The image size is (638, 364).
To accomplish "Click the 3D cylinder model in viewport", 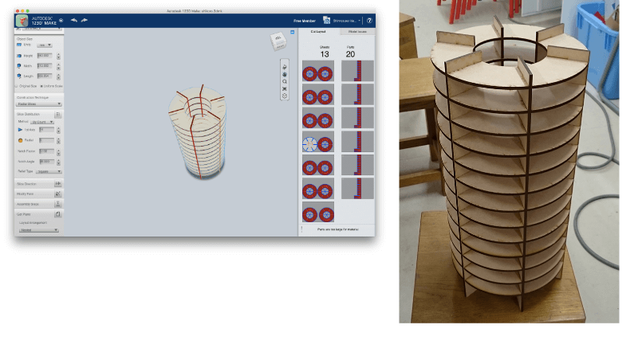I will pyautogui.click(x=198, y=131).
